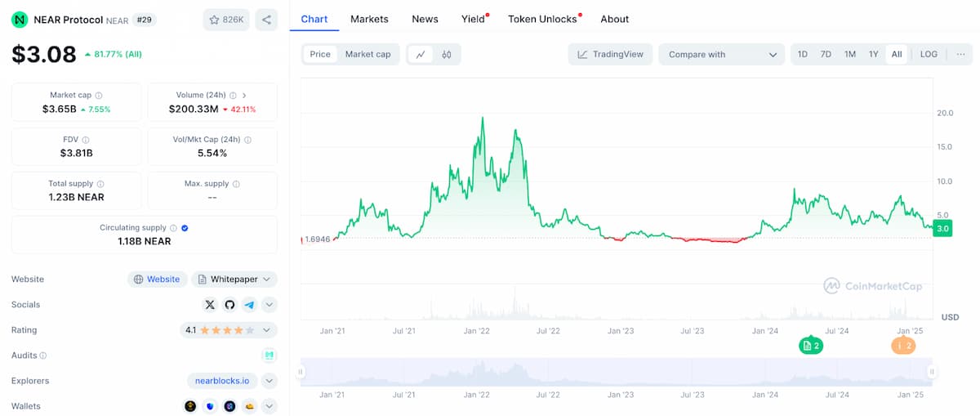
Task: Open the third dark circular wallet icon
Action: point(229,406)
